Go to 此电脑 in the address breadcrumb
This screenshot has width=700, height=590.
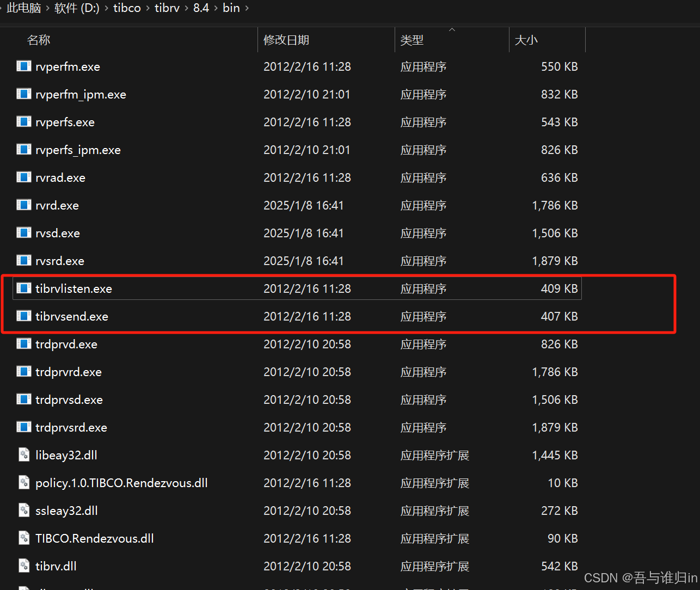click(x=24, y=8)
